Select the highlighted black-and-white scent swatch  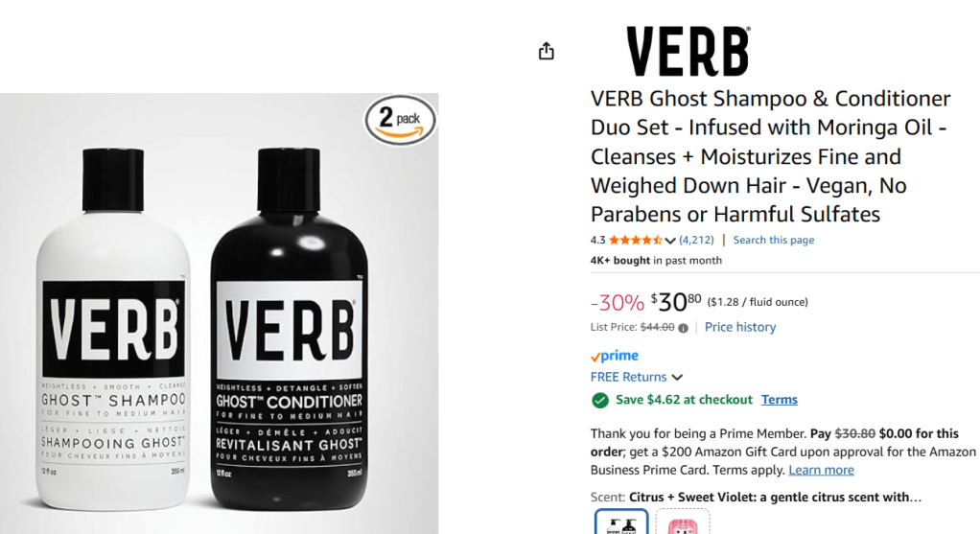pos(621,522)
